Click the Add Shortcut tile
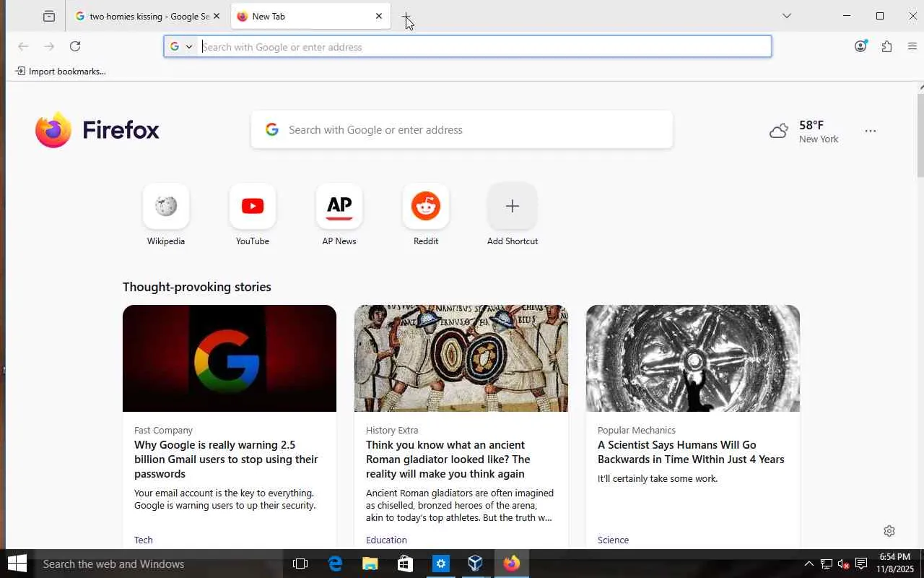The height and width of the screenshot is (578, 924). tap(513, 215)
